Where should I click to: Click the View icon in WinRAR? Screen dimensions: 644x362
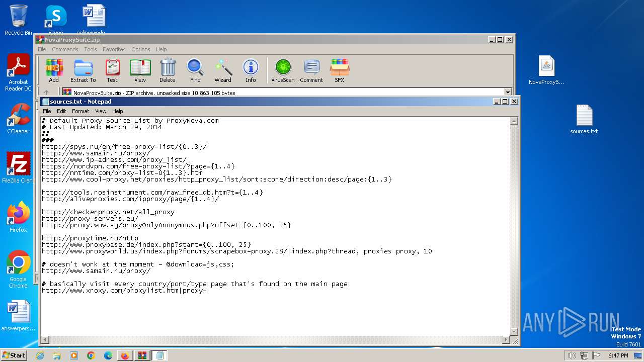pyautogui.click(x=140, y=70)
